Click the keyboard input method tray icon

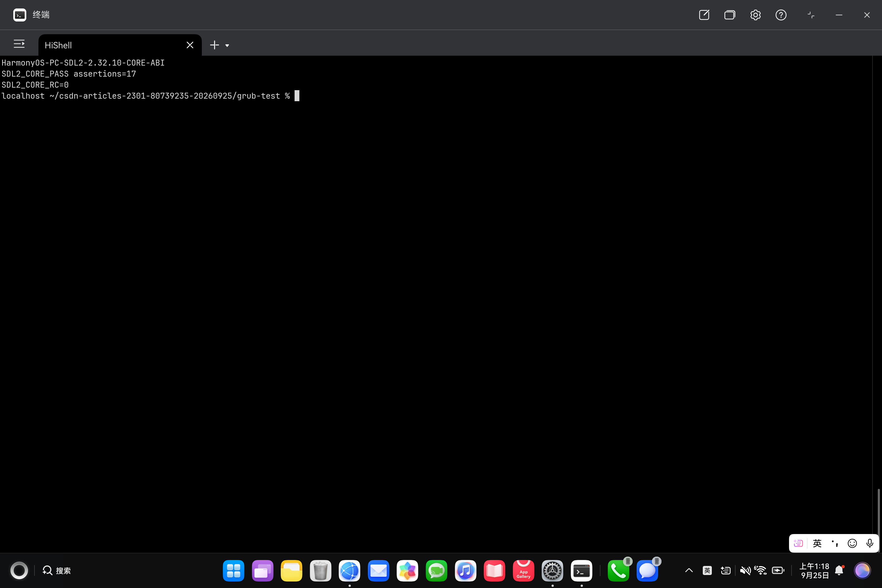point(726,570)
